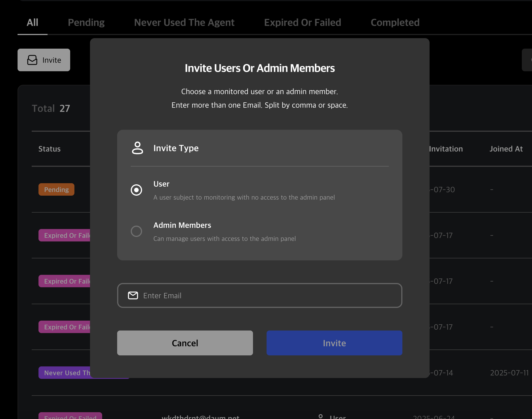Select the User invite type radio button
532x419 pixels.
coord(136,190)
